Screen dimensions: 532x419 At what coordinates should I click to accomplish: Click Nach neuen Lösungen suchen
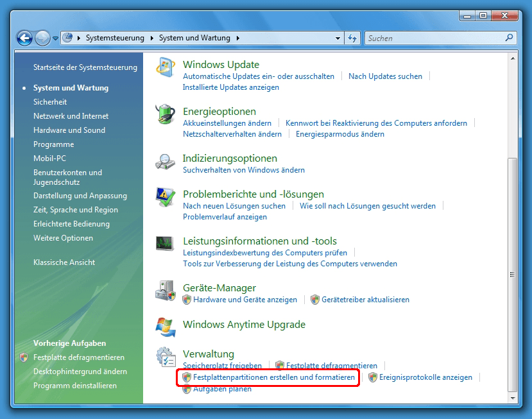[x=234, y=206]
